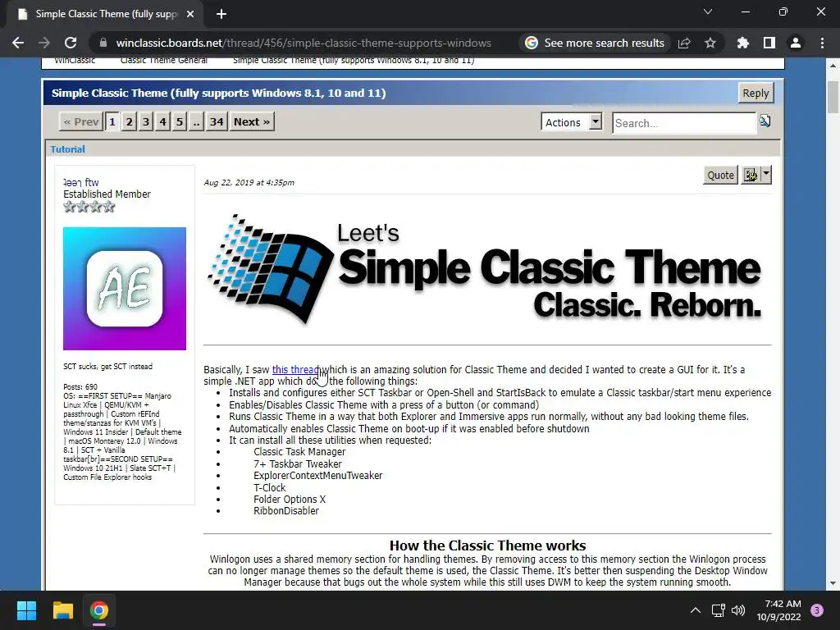Open the clock and date flyout
840x630 pixels.
point(778,610)
